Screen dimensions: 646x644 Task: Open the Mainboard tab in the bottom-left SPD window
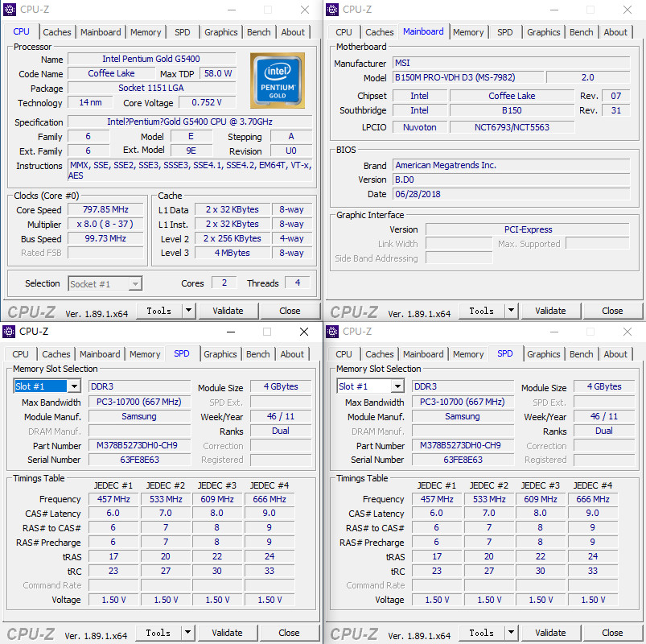tap(100, 354)
